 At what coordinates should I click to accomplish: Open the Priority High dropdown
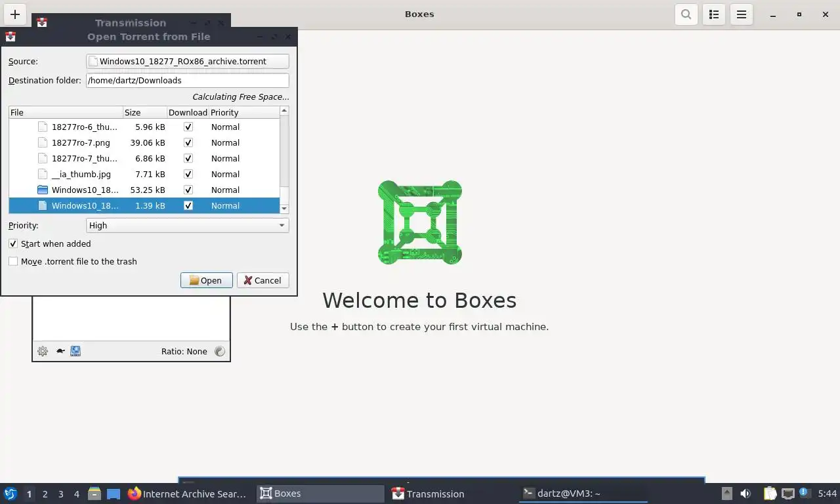tap(188, 225)
